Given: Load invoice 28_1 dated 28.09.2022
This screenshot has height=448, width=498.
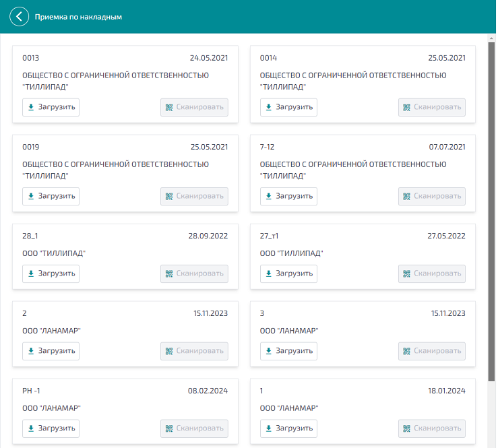Looking at the screenshot, I should click(x=51, y=274).
